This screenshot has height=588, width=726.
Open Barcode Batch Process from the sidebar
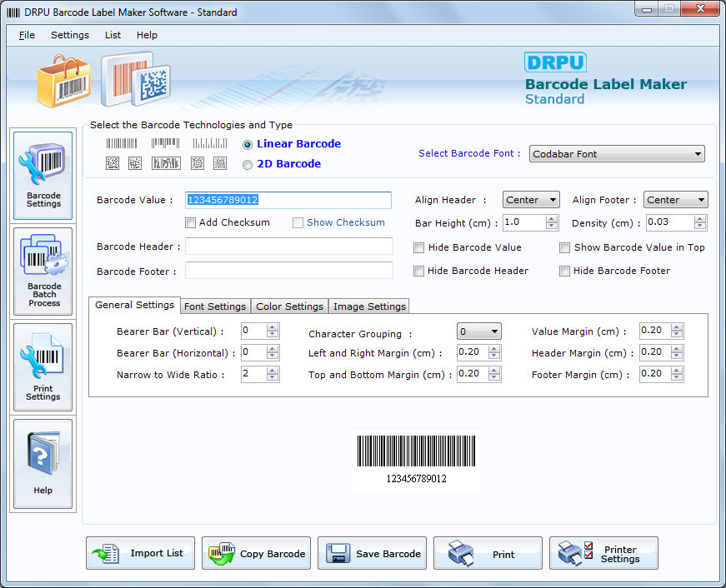[43, 272]
